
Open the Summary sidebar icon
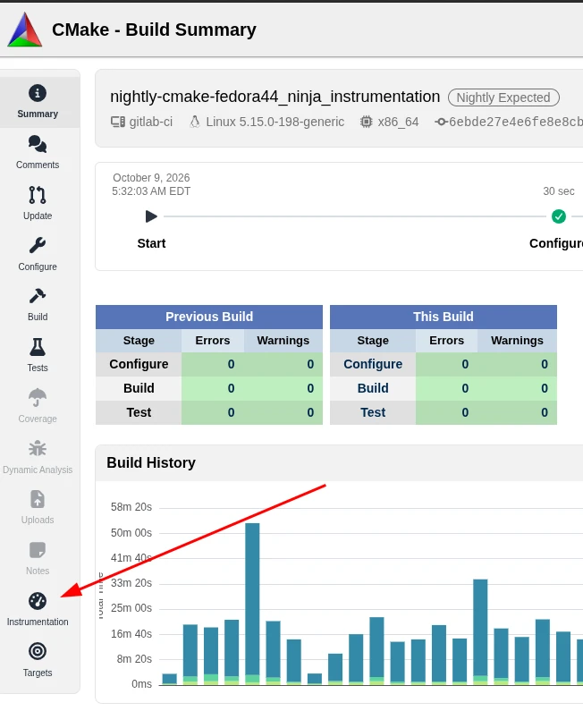pos(38,93)
